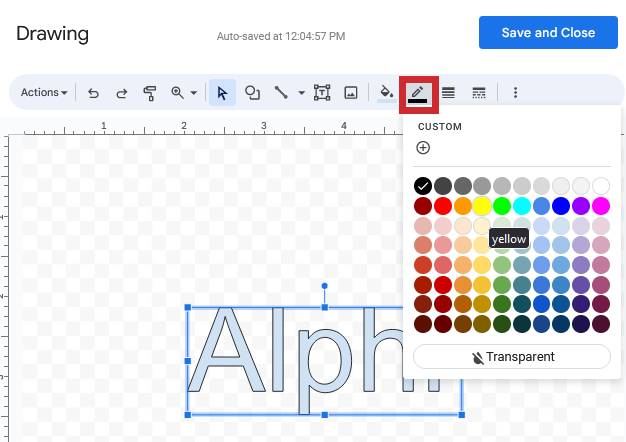Choose the purple color swatch
The height and width of the screenshot is (442, 626).
click(581, 206)
